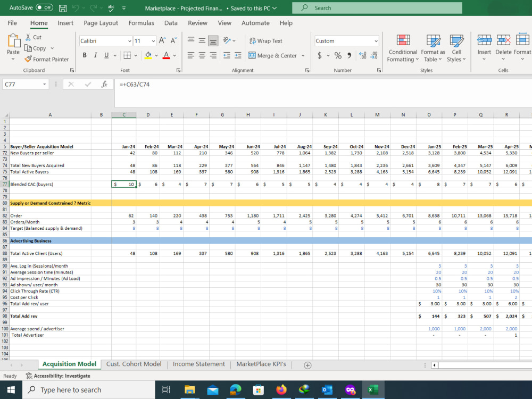Toggle Wrap Text
Image resolution: width=532 pixels, height=399 pixels.
tap(265, 41)
